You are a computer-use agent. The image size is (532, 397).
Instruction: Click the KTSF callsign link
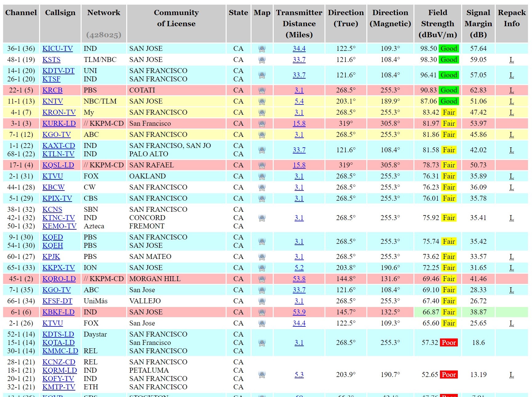(x=51, y=79)
